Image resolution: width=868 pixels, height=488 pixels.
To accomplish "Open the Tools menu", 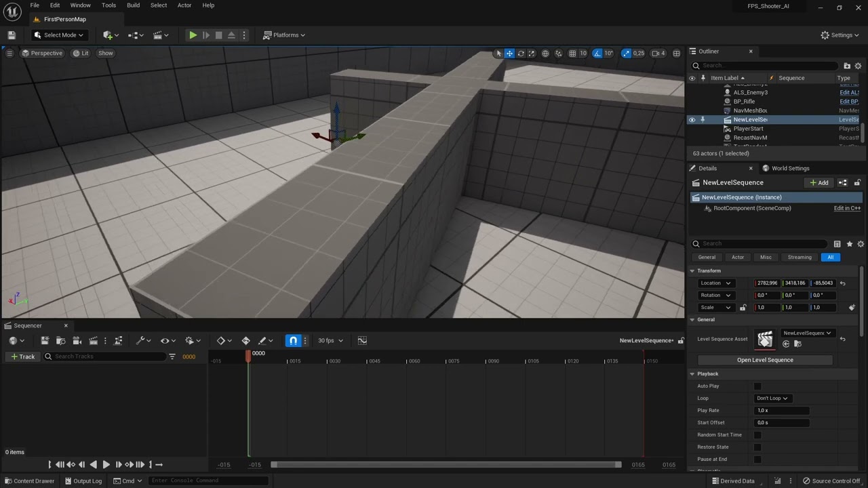I will click(108, 5).
